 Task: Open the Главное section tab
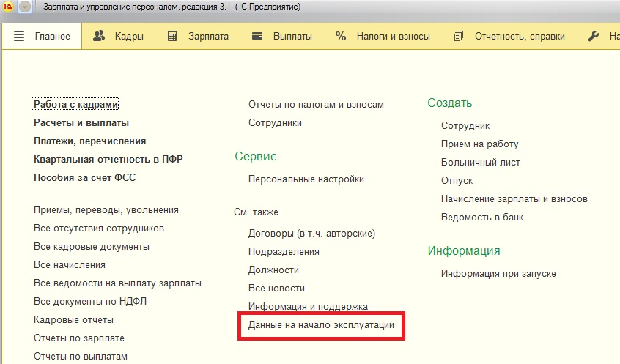point(42,36)
